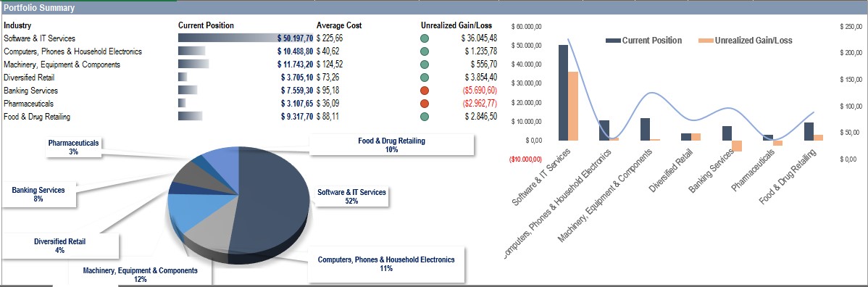This screenshot has height=287, width=868.
Task: Click the red status indicator for Pharmaceuticals
Action: click(x=425, y=104)
